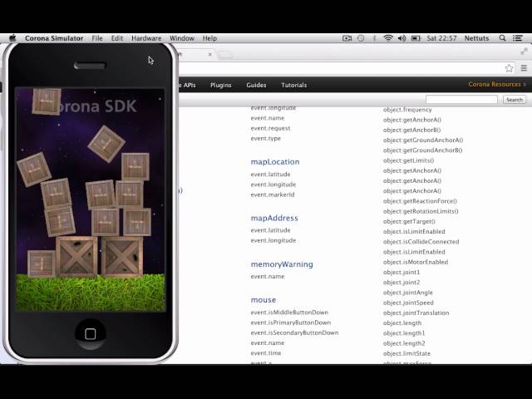Open object:getGroundAnchorA() link
The image size is (532, 399).
[x=423, y=140]
